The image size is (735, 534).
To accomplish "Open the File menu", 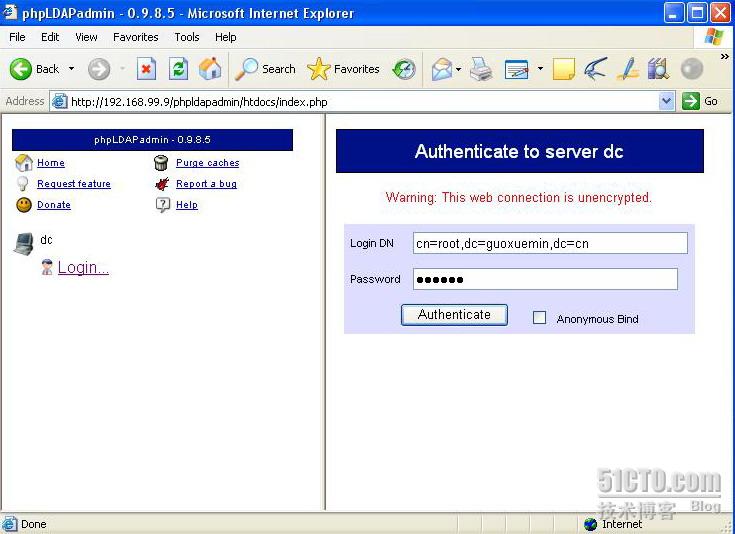I will coord(17,37).
